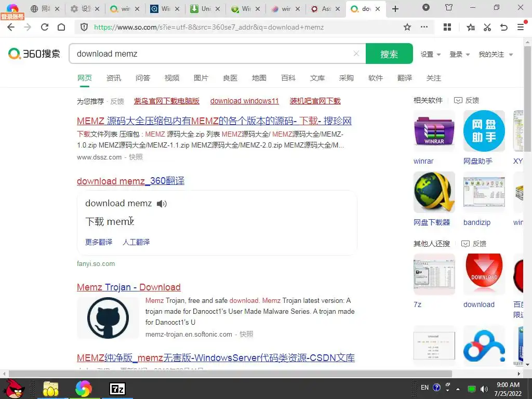The width and height of the screenshot is (532, 399).
Task: Click the GitHub cat thumbnail in Memz Trojan result
Action: [108, 318]
